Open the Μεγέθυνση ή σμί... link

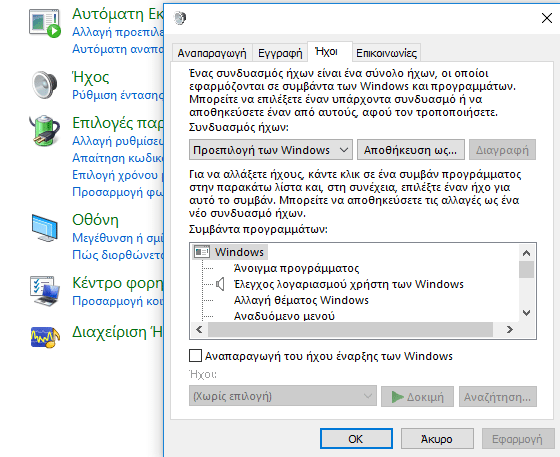tap(118, 238)
